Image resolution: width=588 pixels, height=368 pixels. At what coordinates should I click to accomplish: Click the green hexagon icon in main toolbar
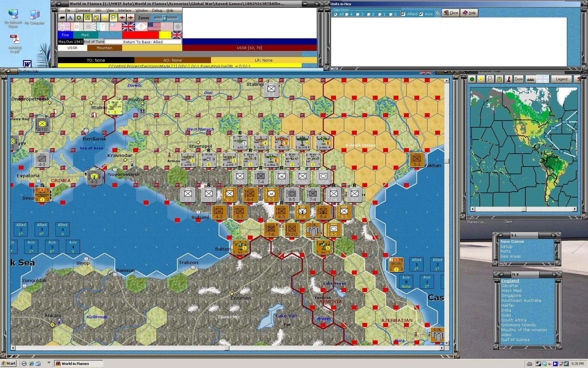pyautogui.click(x=79, y=18)
